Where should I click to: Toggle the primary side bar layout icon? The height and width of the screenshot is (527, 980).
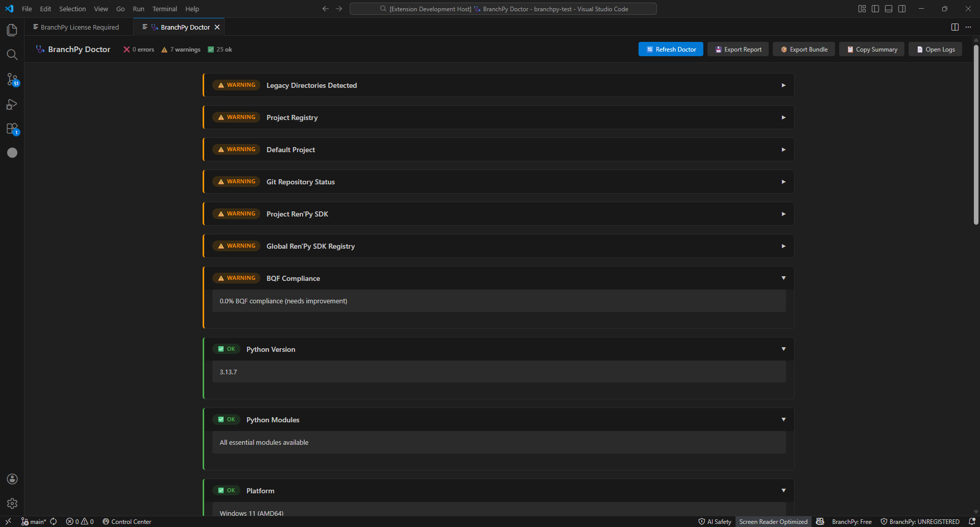coord(875,9)
